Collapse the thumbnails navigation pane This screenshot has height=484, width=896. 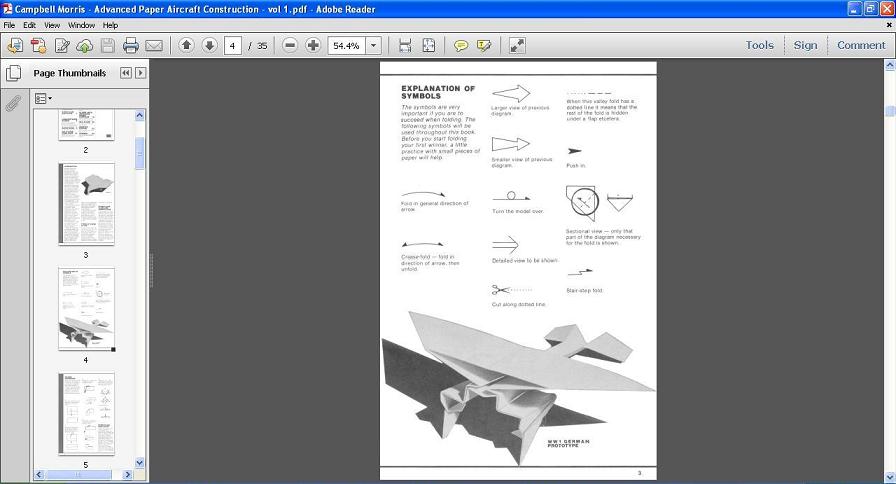pyautogui.click(x=125, y=73)
